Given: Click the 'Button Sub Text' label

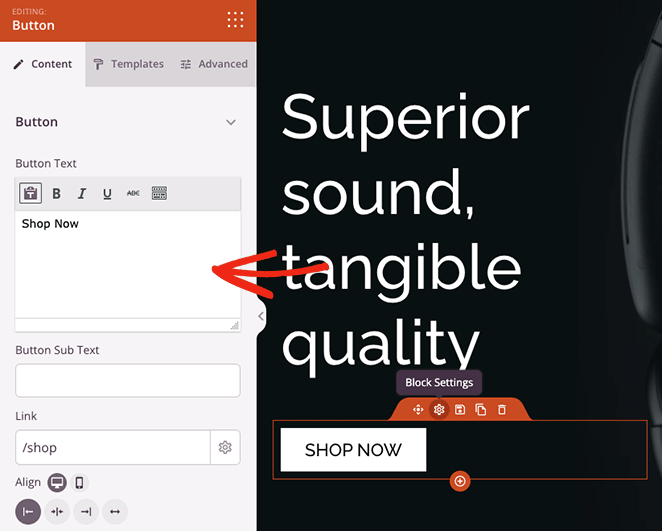Looking at the screenshot, I should pos(57,350).
